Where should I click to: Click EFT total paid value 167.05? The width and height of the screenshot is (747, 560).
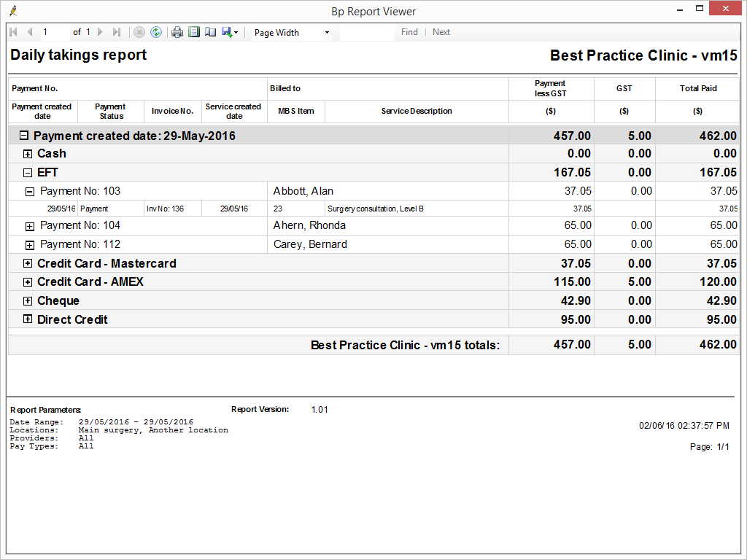point(718,172)
